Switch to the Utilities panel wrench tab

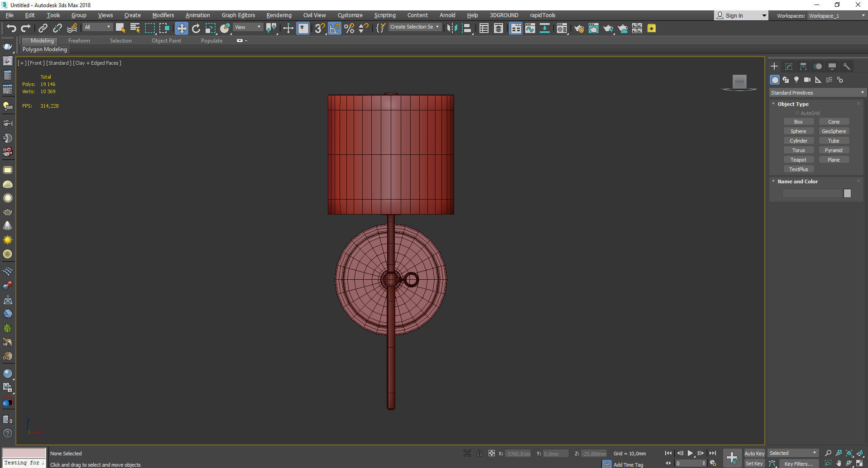pos(847,66)
